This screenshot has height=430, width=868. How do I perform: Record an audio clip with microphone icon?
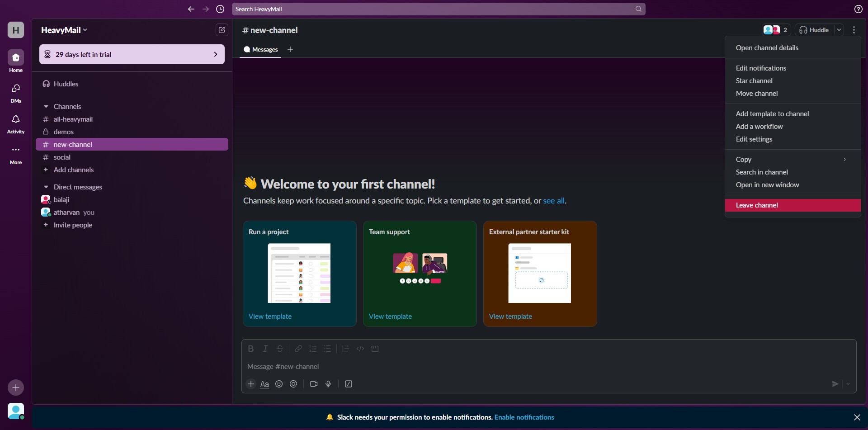pyautogui.click(x=328, y=384)
